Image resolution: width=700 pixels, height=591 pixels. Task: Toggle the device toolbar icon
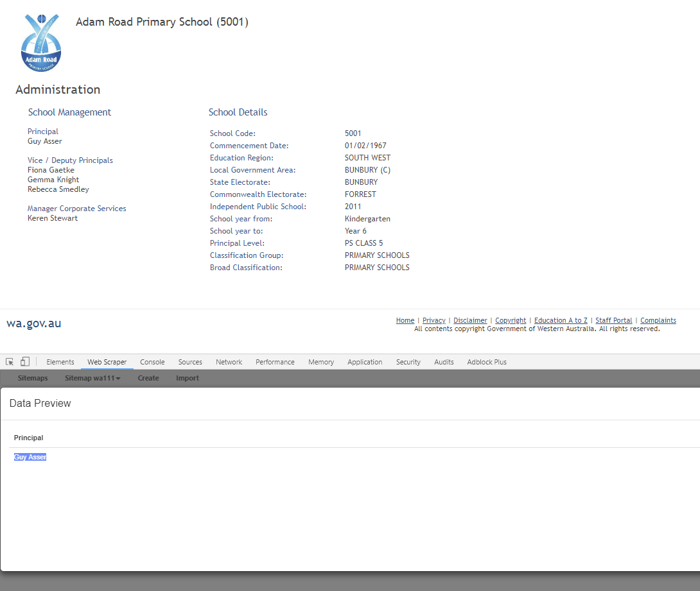25,362
